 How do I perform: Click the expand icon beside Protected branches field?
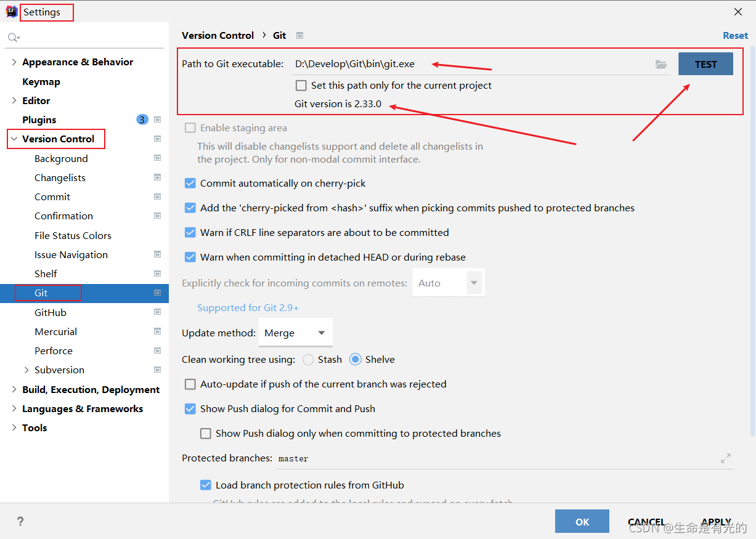coord(726,458)
